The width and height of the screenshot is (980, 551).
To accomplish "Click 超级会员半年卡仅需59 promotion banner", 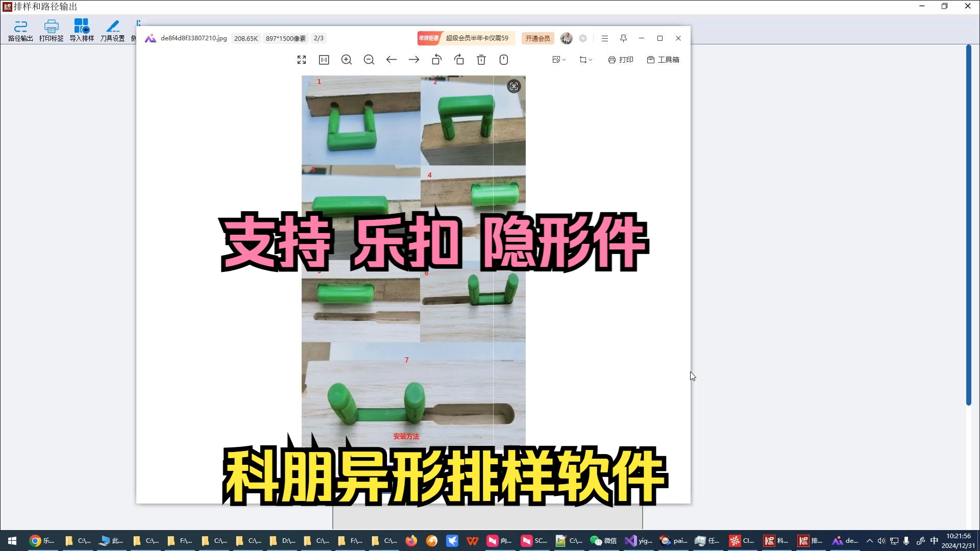I will click(466, 38).
